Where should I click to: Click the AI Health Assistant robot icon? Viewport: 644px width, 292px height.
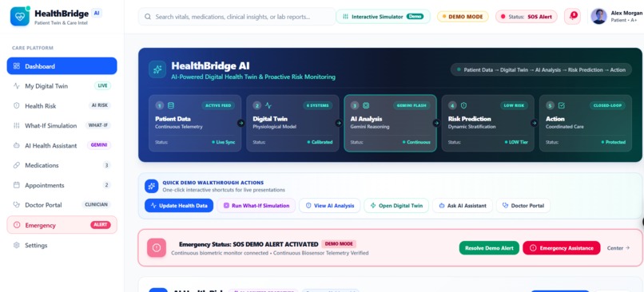point(17,145)
